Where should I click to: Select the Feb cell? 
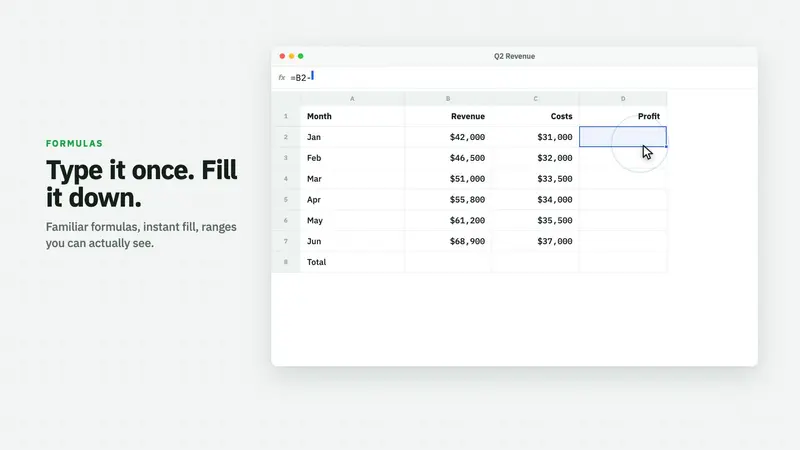[x=353, y=158]
